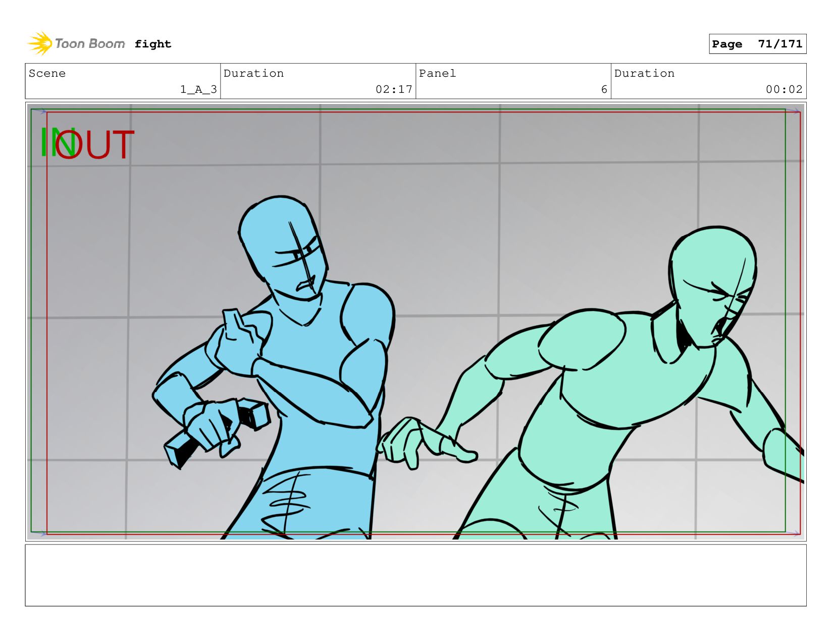The height and width of the screenshot is (644, 832).
Task: Click the empty notes box below the panel
Action: tap(415, 575)
